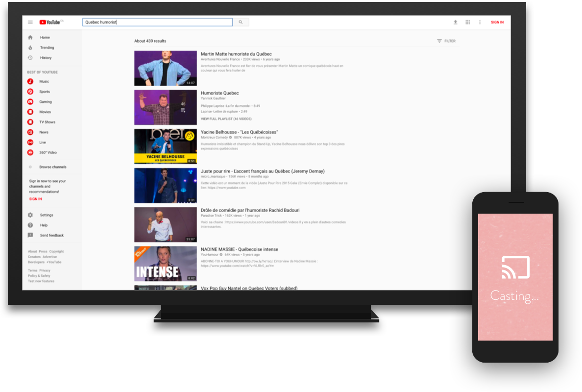Click the Sports channel icon
The height and width of the screenshot is (392, 582).
pyautogui.click(x=30, y=92)
